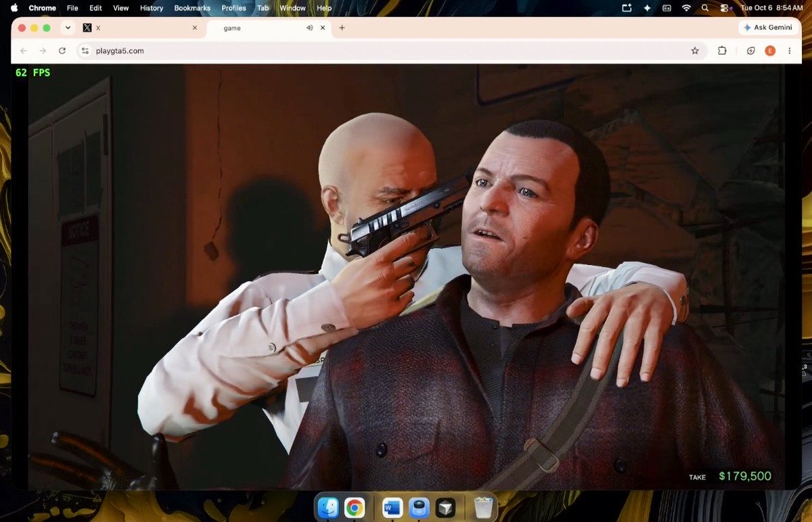
Task: Click the $179,500 take amount
Action: 744,476
